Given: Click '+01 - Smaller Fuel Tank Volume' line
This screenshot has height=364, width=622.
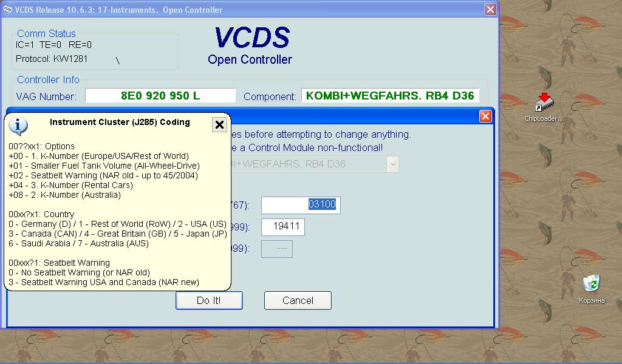Looking at the screenshot, I should 104,166.
